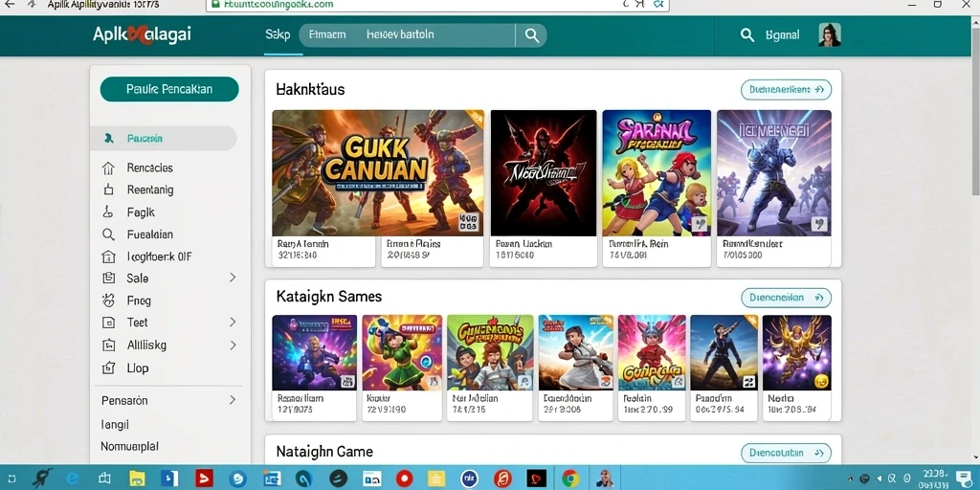Click the magnifier icon beside Bgenal
The width and height of the screenshot is (980, 490).
746,35
